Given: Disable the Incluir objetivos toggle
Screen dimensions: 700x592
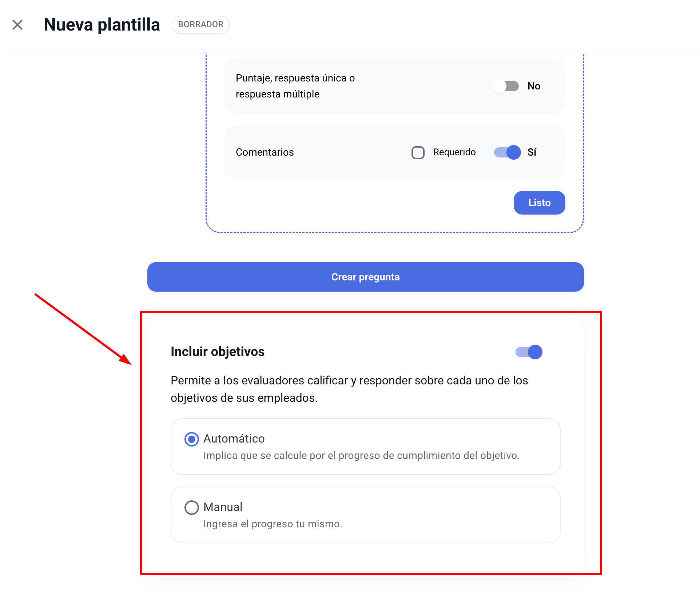Looking at the screenshot, I should tap(529, 352).
